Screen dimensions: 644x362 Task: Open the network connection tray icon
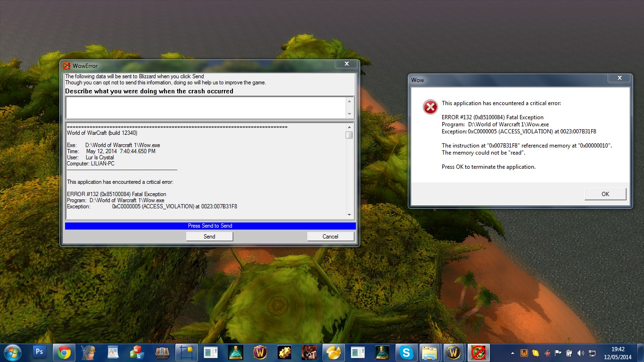point(592,353)
